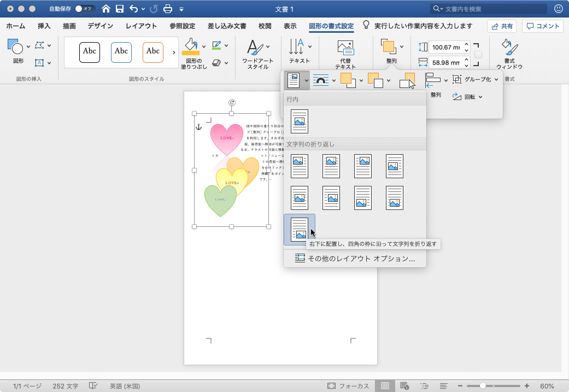The image size is (569, 392).
Task: Click the 共有 share button
Action: coord(502,26)
